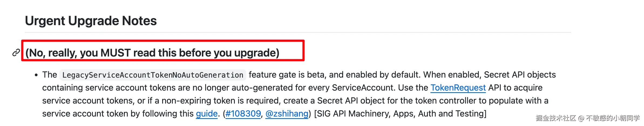Viewport: 644px width, 126px height.
Task: Click the text "Secret API objects" on the first line
Action: 520,75
